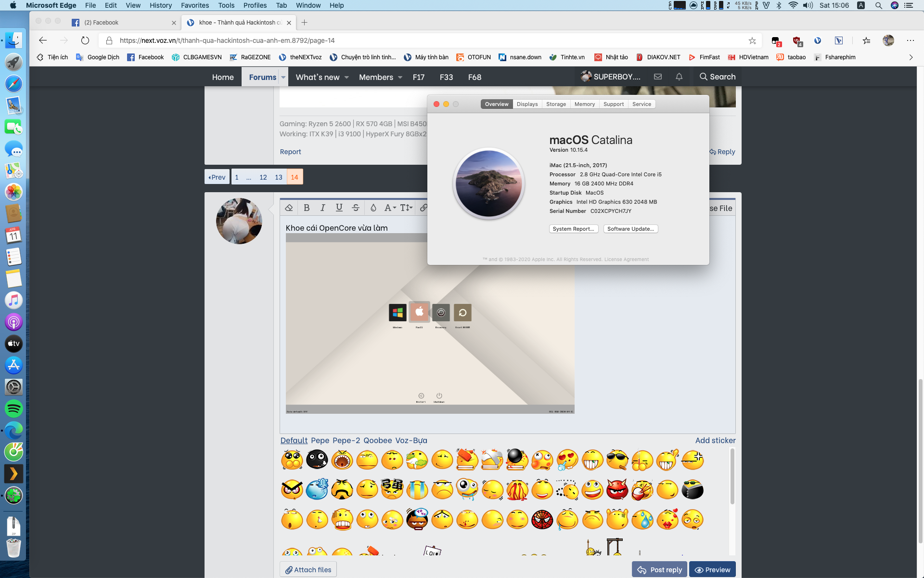Screen dimensions: 924x578
Task: Open the SUPERBOY account menu
Action: pos(610,77)
